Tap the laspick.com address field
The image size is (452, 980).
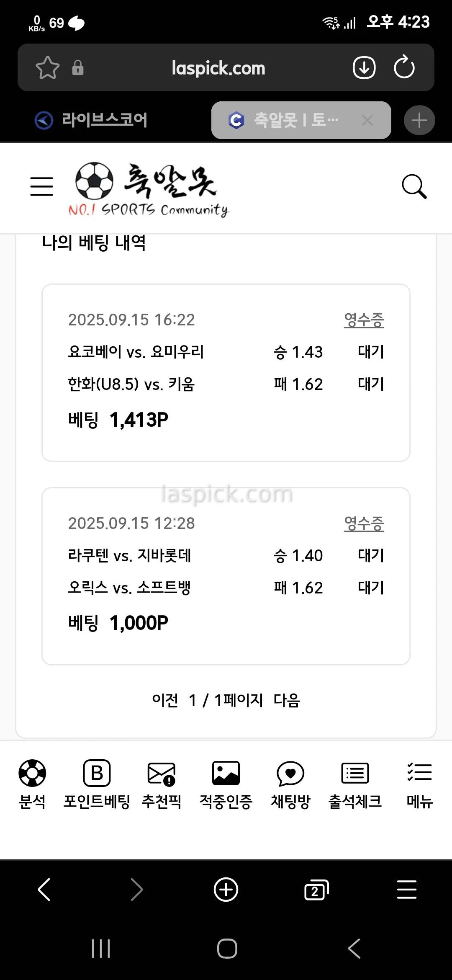coord(218,68)
